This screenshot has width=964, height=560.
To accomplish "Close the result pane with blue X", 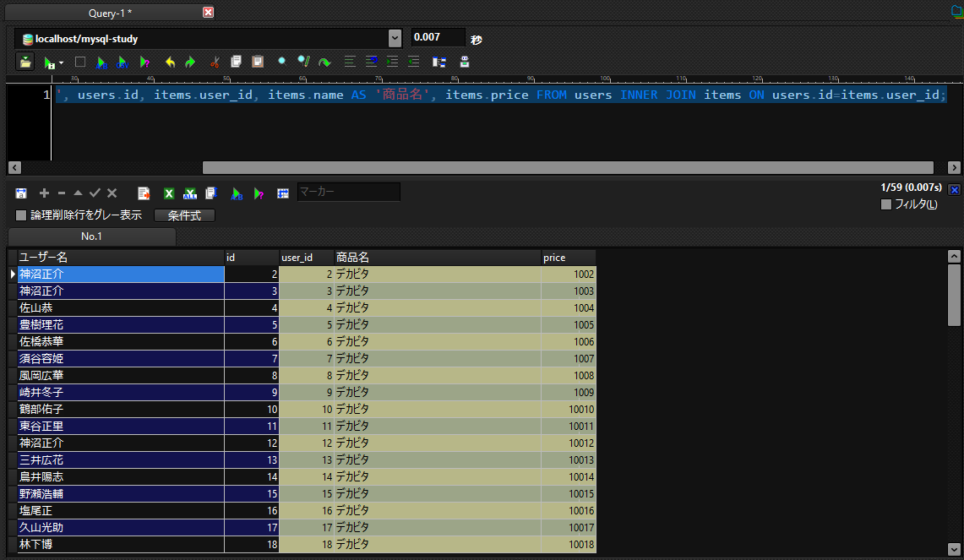I will [954, 190].
